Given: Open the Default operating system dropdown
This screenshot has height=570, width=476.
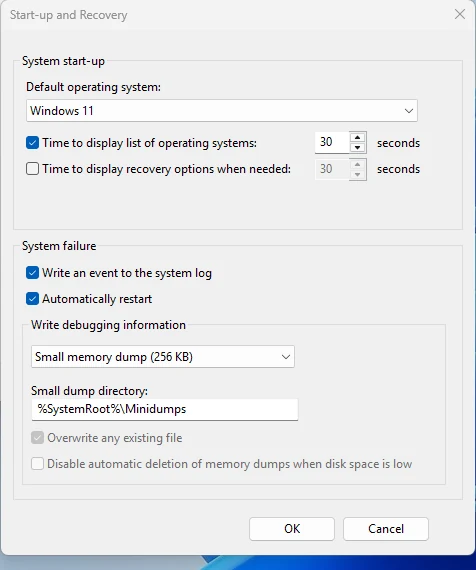Looking at the screenshot, I should coord(222,111).
